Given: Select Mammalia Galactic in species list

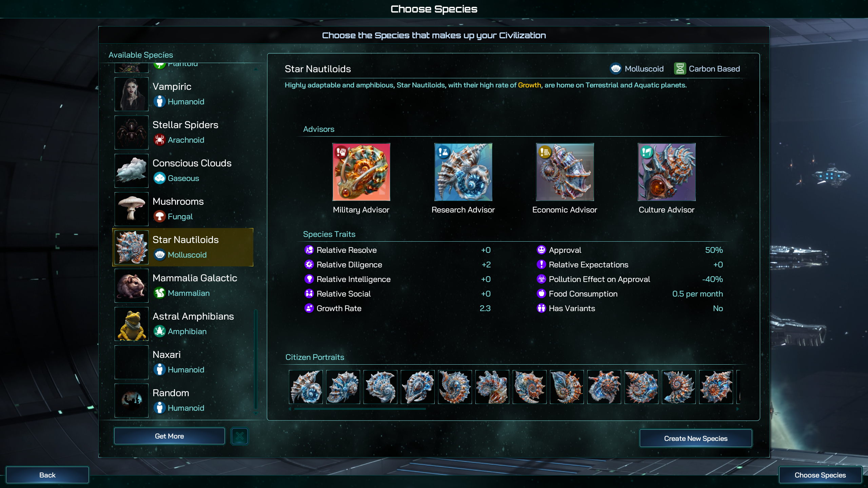Looking at the screenshot, I should click(x=183, y=286).
